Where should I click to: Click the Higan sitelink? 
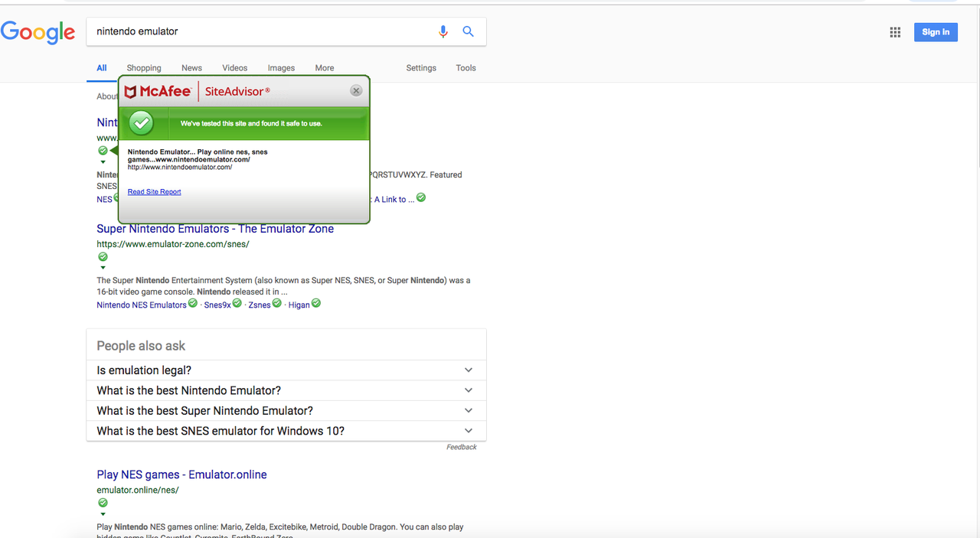(x=299, y=305)
